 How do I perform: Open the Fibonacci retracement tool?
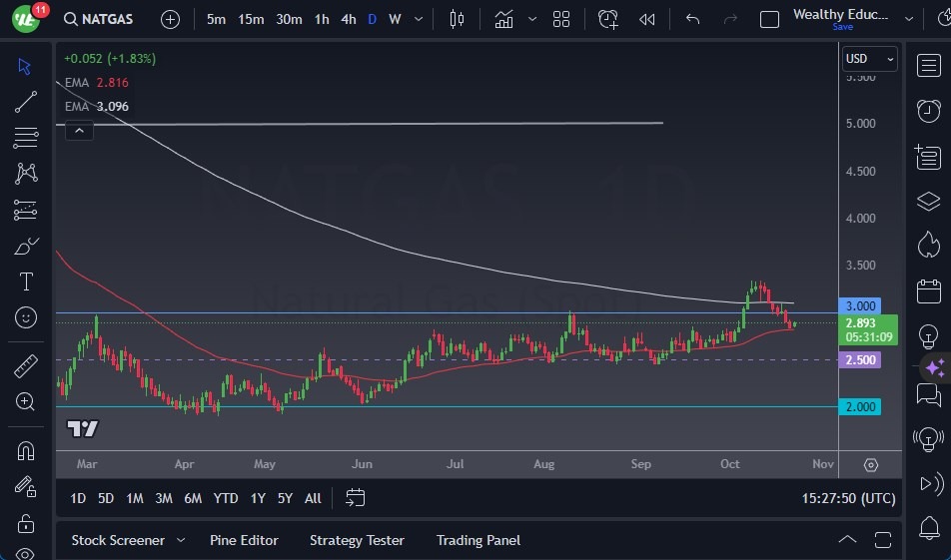26,138
